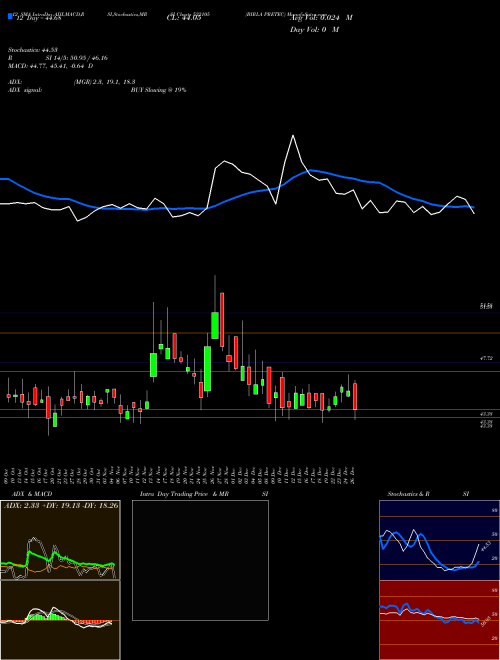
Task: Click the 'Stochastics & R' panel title
Action: 409,494
